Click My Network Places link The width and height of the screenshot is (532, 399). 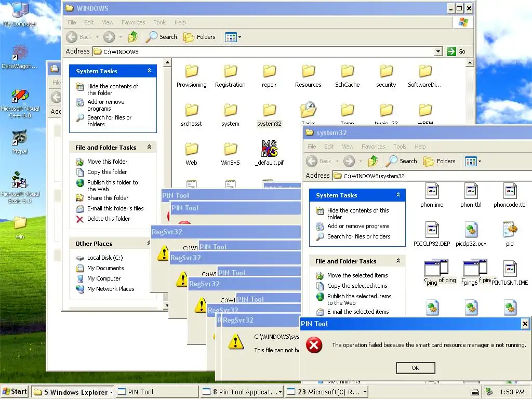pos(111,289)
